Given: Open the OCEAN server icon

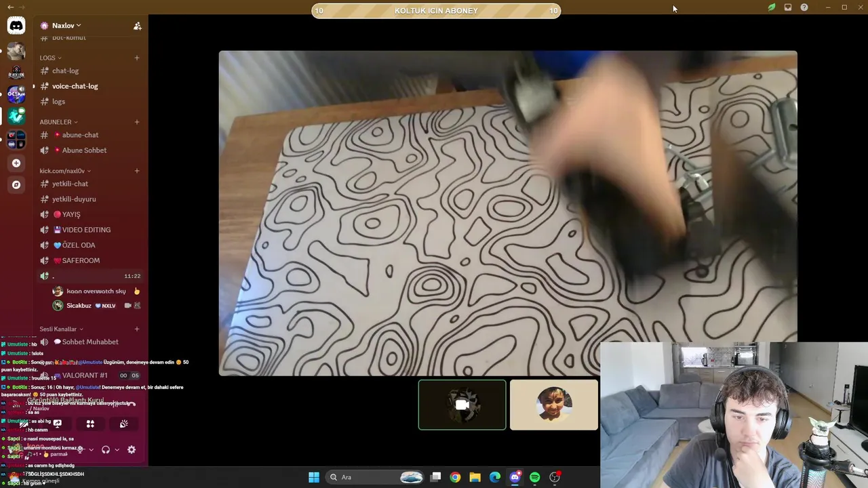Looking at the screenshot, I should point(16,95).
